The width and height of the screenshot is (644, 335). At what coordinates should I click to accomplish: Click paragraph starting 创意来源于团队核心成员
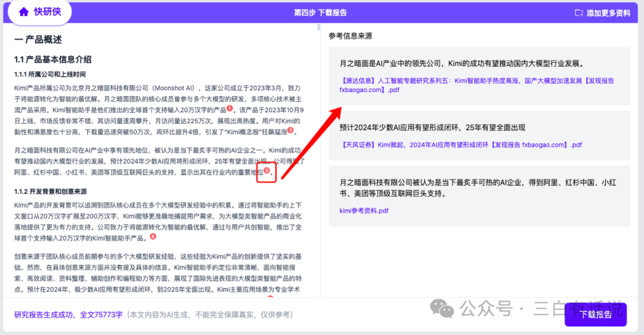(158, 273)
